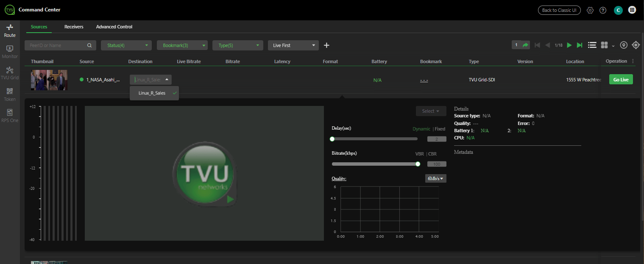Open the Type(5) filter dropdown
Screen dimensions: 644x264
[x=238, y=45]
